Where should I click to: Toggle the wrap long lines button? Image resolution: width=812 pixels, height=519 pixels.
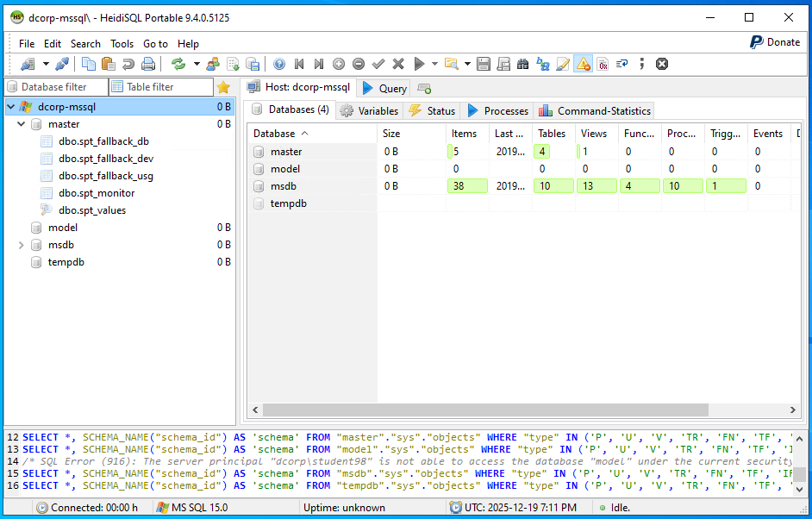(x=622, y=64)
